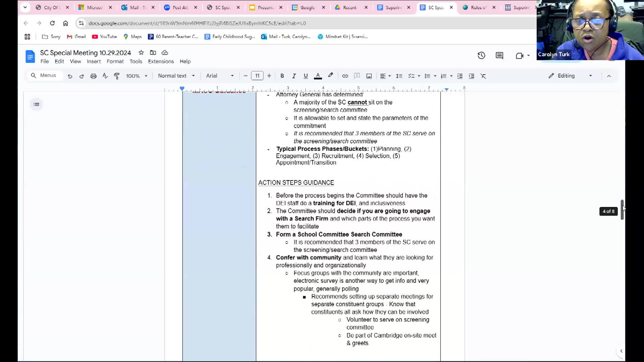Screen dimensions: 644x362
Task: Open the Tools menu
Action: (x=136, y=61)
